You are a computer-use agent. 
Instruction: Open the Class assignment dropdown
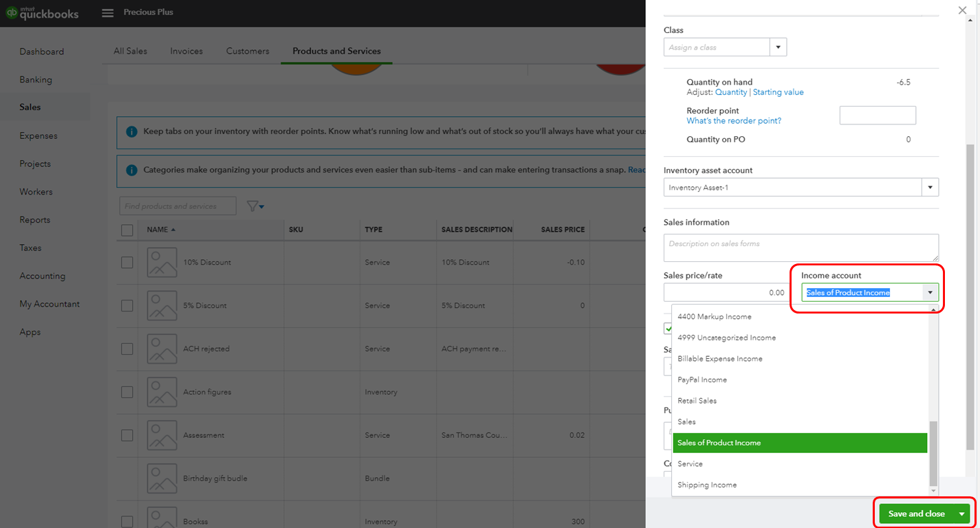click(778, 47)
